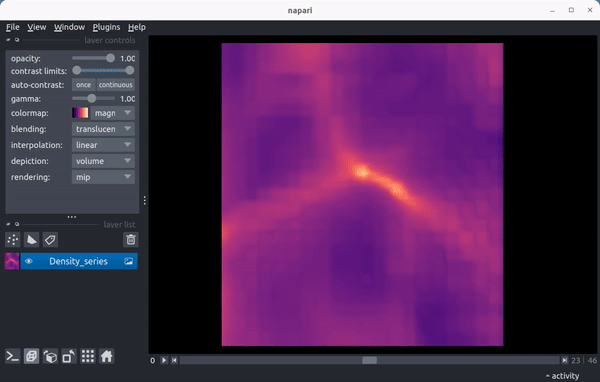Open the blending mode dropdown

(103, 129)
